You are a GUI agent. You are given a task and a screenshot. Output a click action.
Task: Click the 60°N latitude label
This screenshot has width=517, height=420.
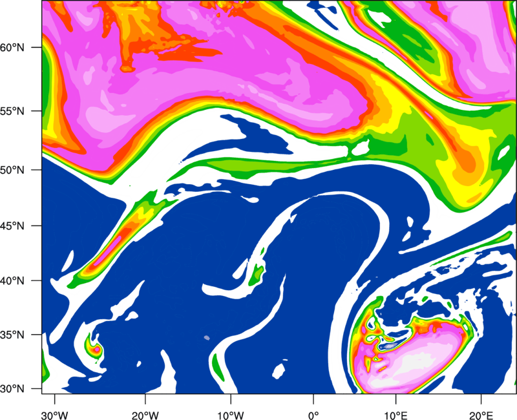(12, 47)
